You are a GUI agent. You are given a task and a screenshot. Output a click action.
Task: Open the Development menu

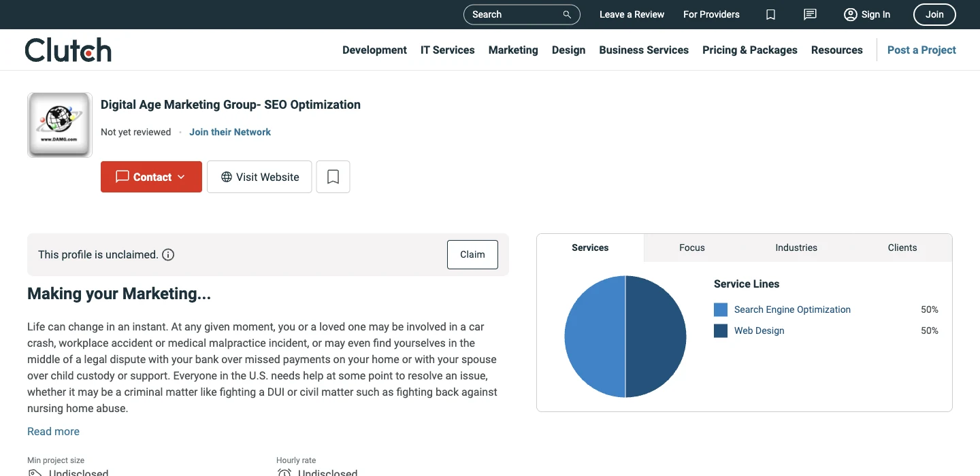click(374, 50)
